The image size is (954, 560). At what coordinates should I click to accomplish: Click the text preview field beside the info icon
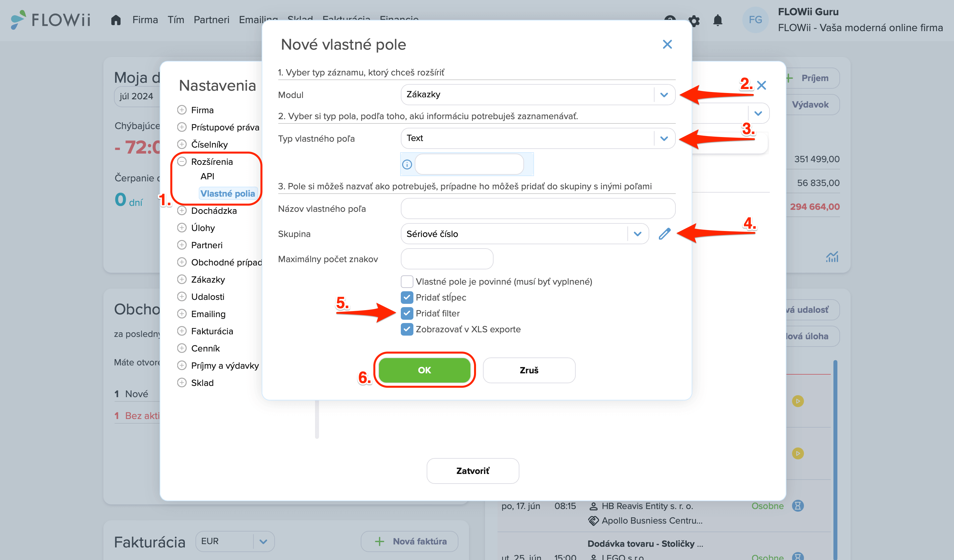(x=469, y=164)
